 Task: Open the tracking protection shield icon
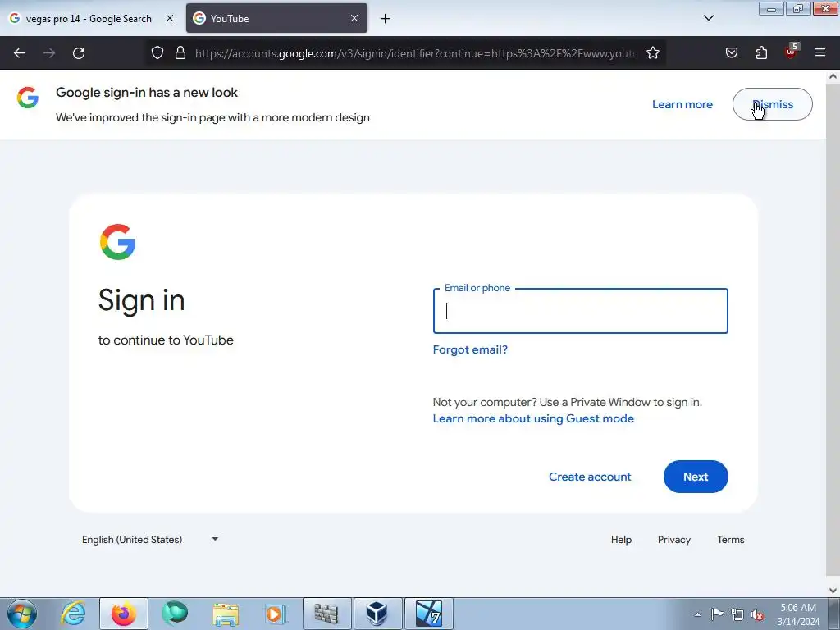coord(157,52)
